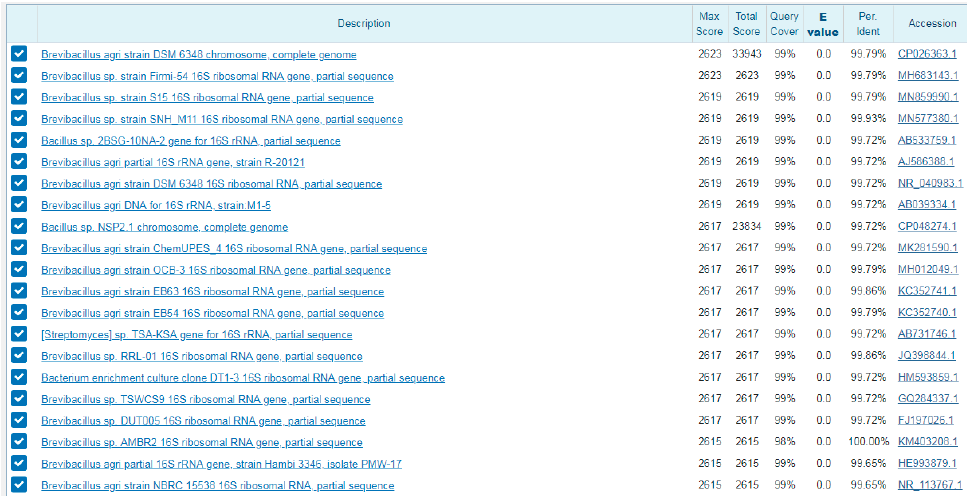Toggle checkbox for Bacillus sp. NSP2.1 chromosome
The height and width of the screenshot is (500, 967).
pos(19,227)
